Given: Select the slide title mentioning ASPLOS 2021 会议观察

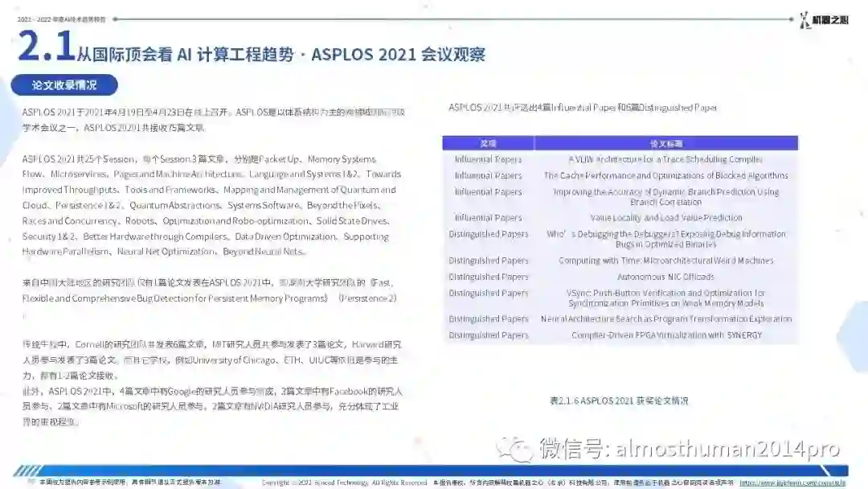Looking at the screenshot, I should tap(281, 54).
